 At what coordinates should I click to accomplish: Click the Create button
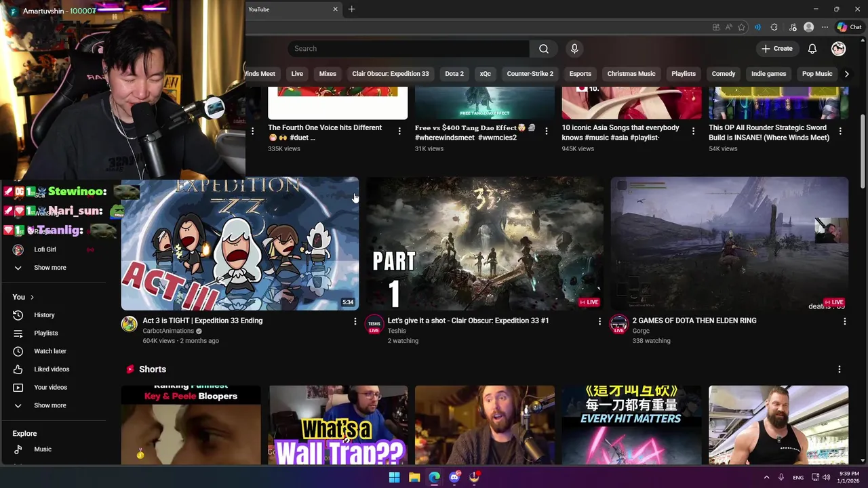[776, 49]
